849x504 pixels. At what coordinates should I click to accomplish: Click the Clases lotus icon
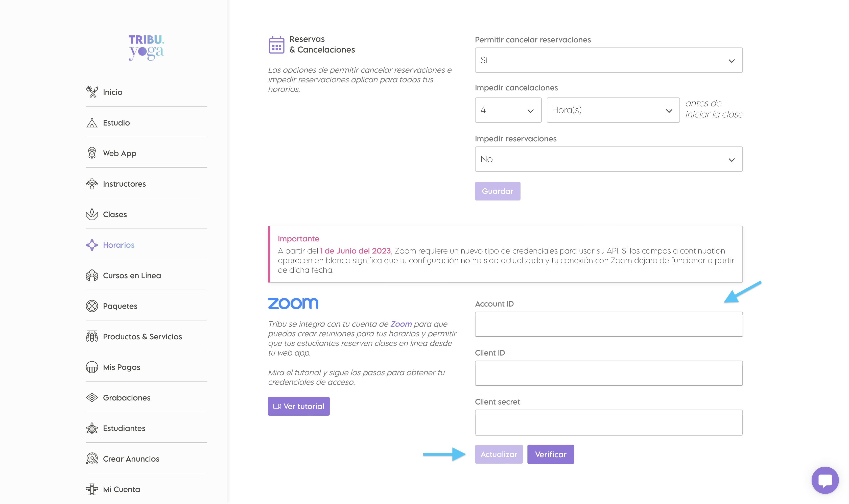click(x=92, y=214)
